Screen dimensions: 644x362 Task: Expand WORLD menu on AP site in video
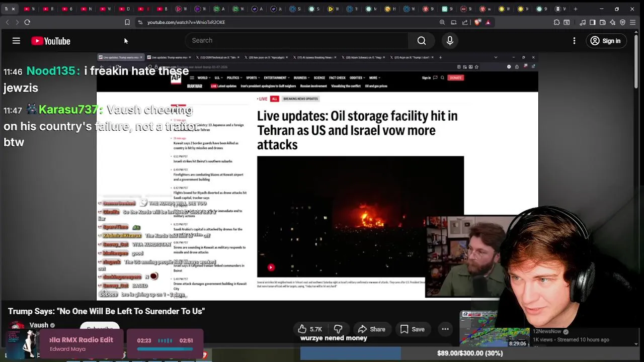(203, 78)
